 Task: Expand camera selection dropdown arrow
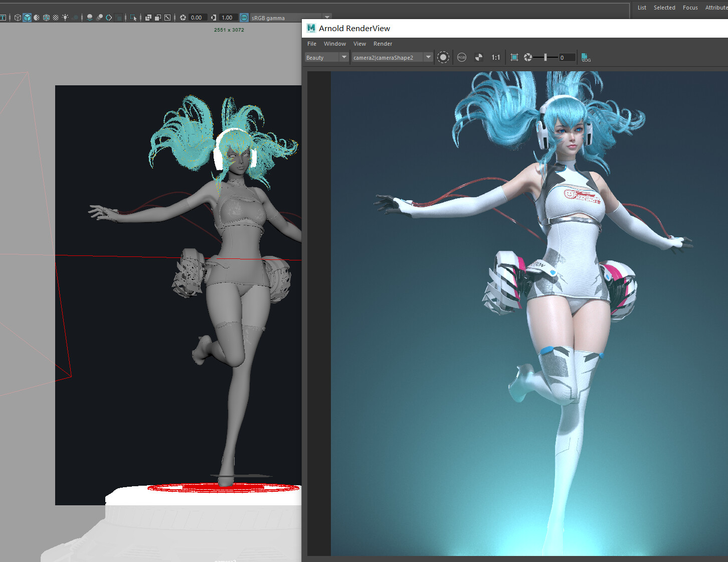[x=428, y=57]
